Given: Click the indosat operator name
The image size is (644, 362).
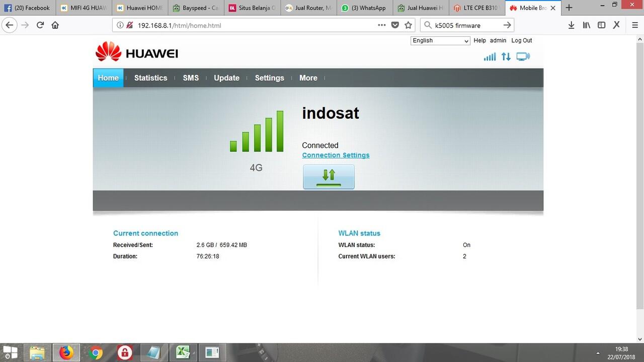Looking at the screenshot, I should [x=331, y=113].
